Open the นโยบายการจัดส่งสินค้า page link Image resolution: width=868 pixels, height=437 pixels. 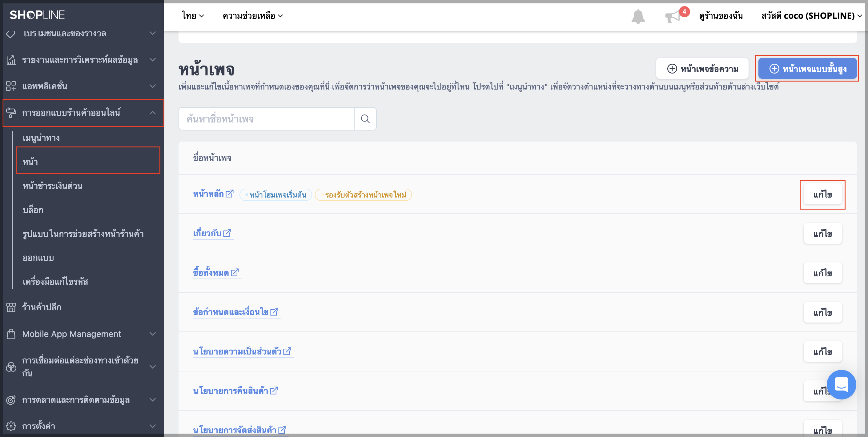click(235, 430)
